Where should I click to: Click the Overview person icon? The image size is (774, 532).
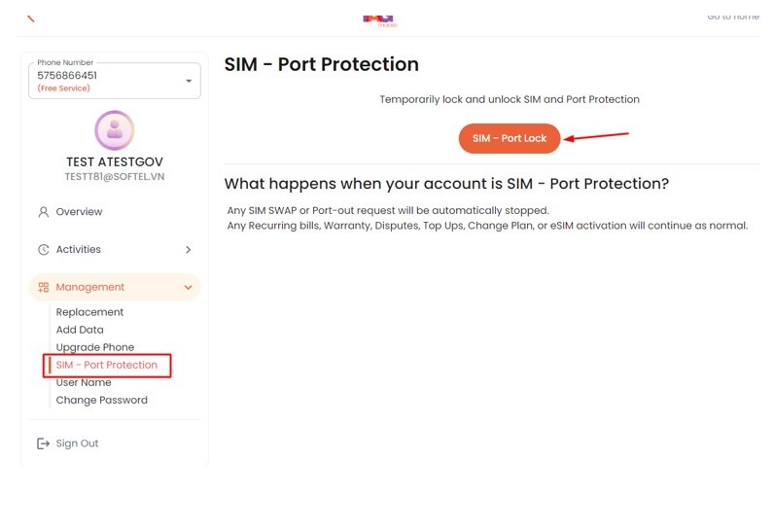tap(44, 212)
